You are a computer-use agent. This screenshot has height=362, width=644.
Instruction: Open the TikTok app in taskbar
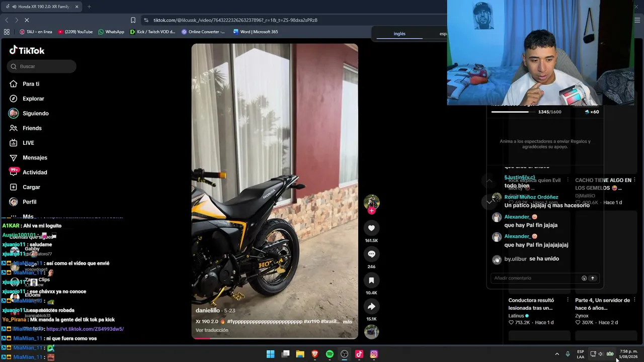click(359, 354)
